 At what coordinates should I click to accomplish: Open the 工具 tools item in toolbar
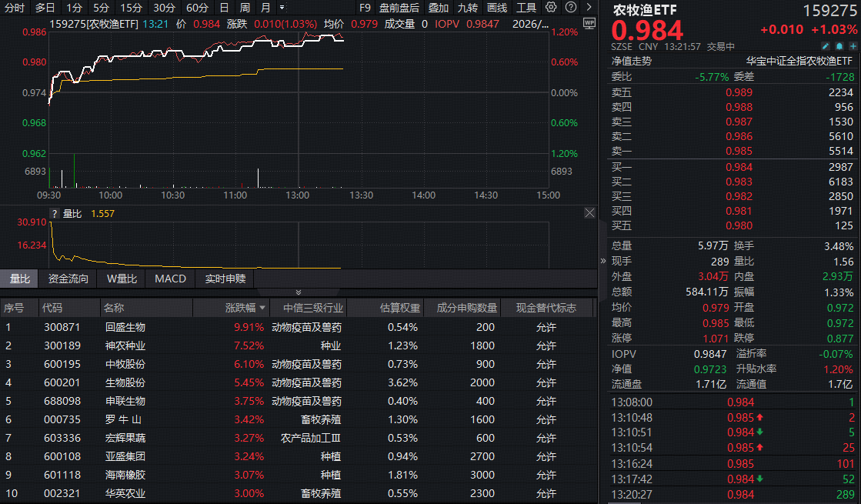click(526, 7)
